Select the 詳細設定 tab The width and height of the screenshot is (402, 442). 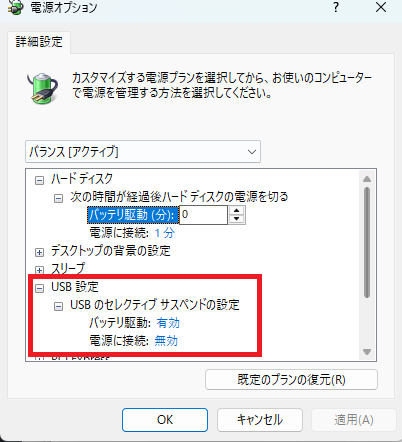point(39,42)
